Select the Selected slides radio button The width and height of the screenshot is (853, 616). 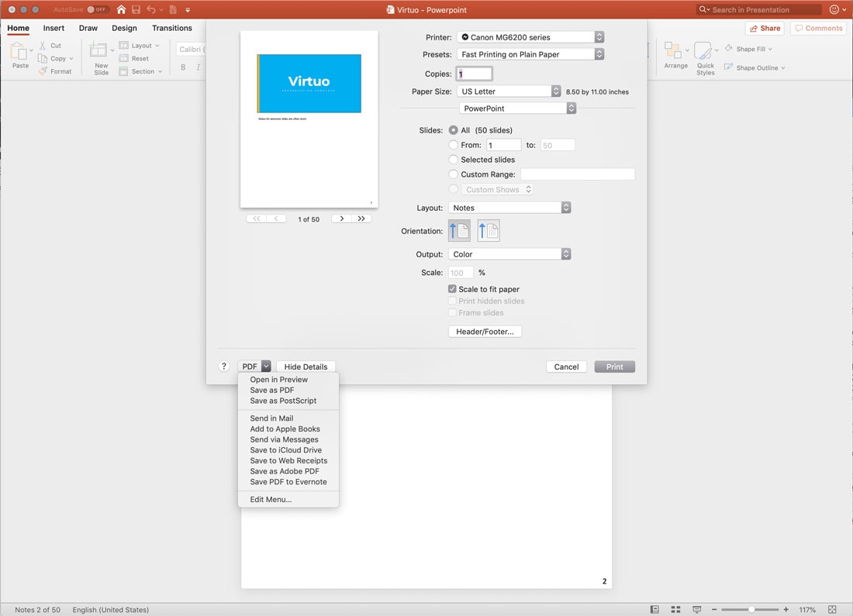[454, 160]
